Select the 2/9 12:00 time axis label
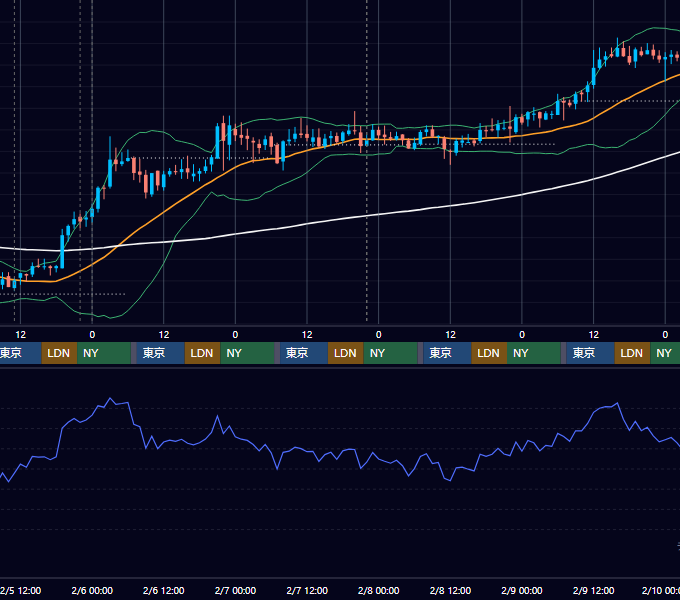 [x=593, y=590]
